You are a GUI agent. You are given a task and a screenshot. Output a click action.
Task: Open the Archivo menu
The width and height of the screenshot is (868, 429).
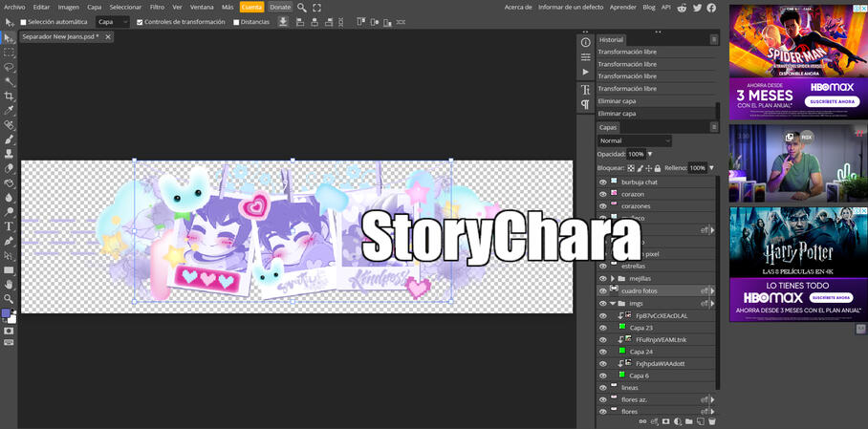click(14, 7)
